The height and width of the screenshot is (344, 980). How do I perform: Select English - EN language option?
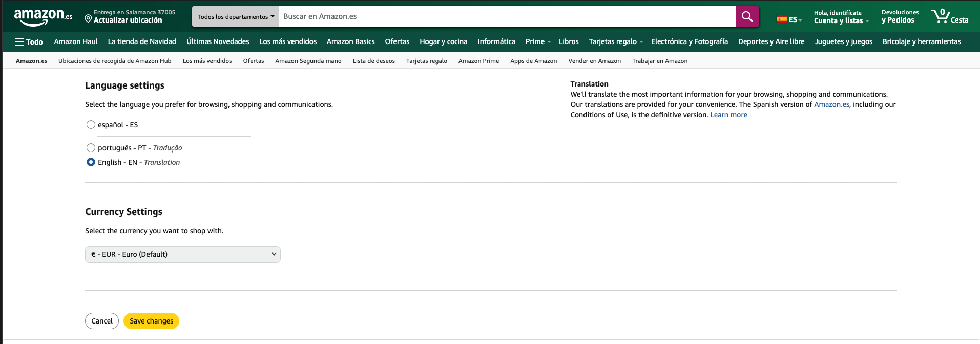91,162
